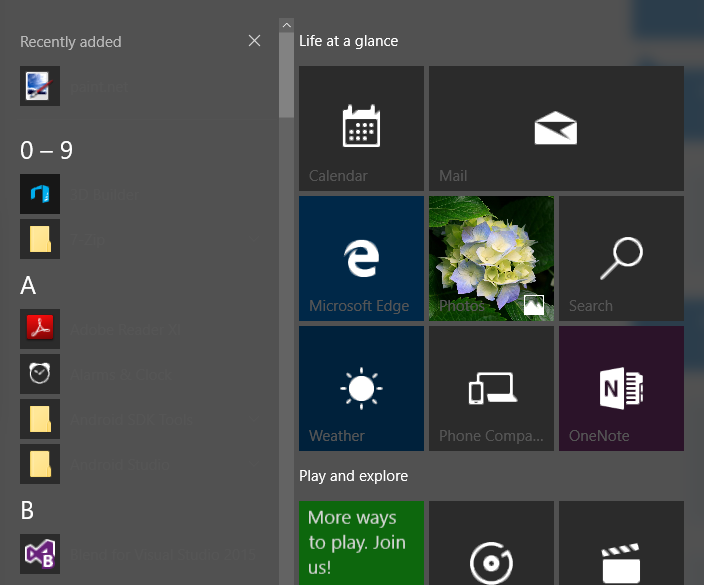The height and width of the screenshot is (585, 704).
Task: Dismiss the Recently added list
Action: coord(255,41)
